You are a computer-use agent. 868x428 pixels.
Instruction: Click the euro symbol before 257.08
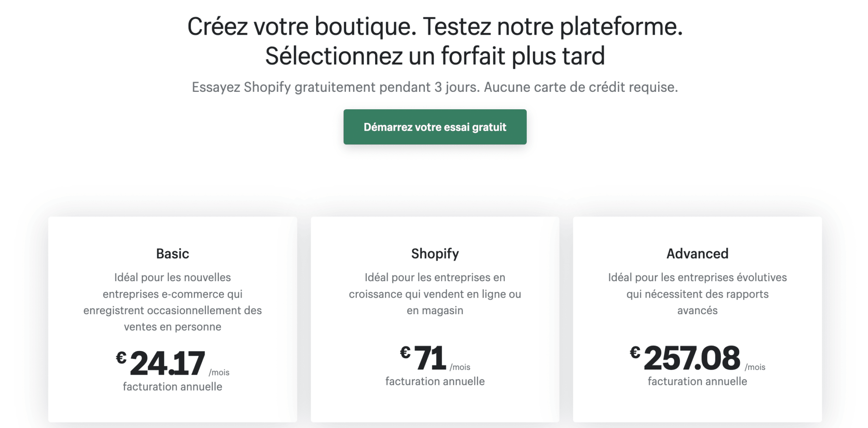[x=635, y=352]
